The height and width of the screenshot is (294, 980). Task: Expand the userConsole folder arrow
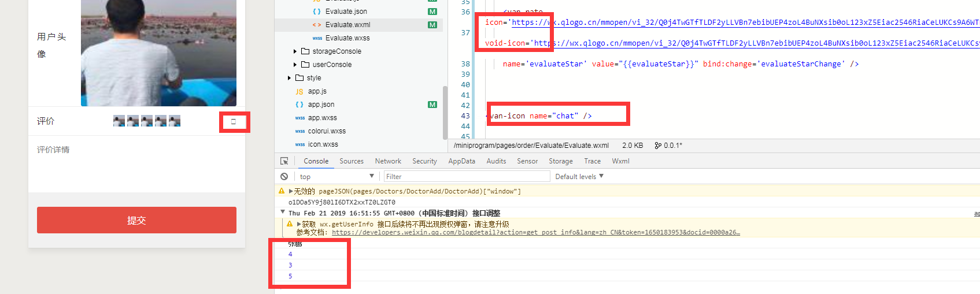(x=295, y=65)
